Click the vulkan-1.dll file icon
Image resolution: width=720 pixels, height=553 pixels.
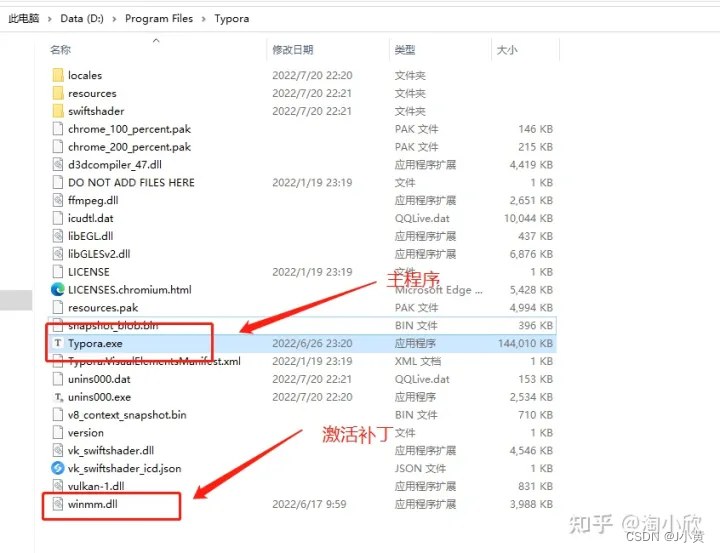point(58,486)
